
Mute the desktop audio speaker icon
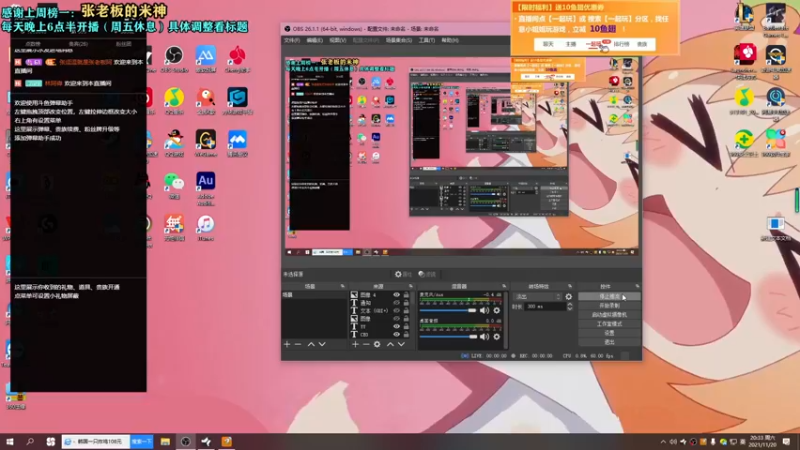click(x=484, y=337)
